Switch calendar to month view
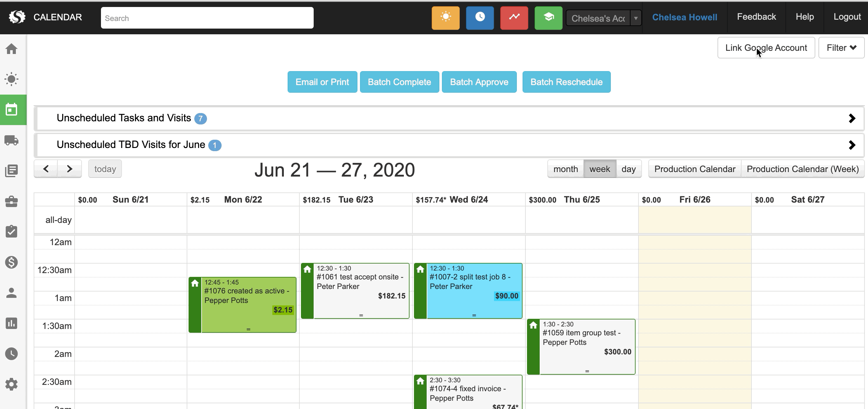 pyautogui.click(x=565, y=169)
